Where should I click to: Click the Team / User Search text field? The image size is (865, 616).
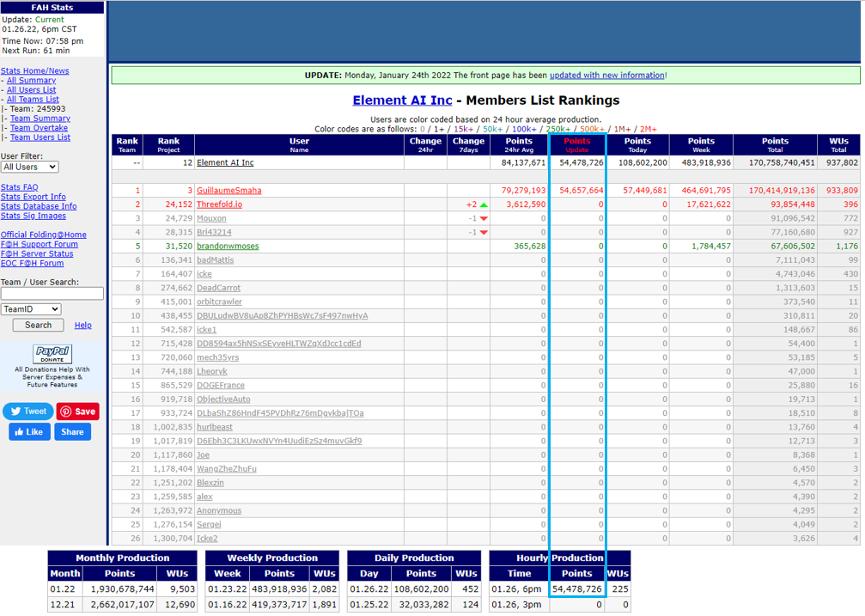point(52,294)
